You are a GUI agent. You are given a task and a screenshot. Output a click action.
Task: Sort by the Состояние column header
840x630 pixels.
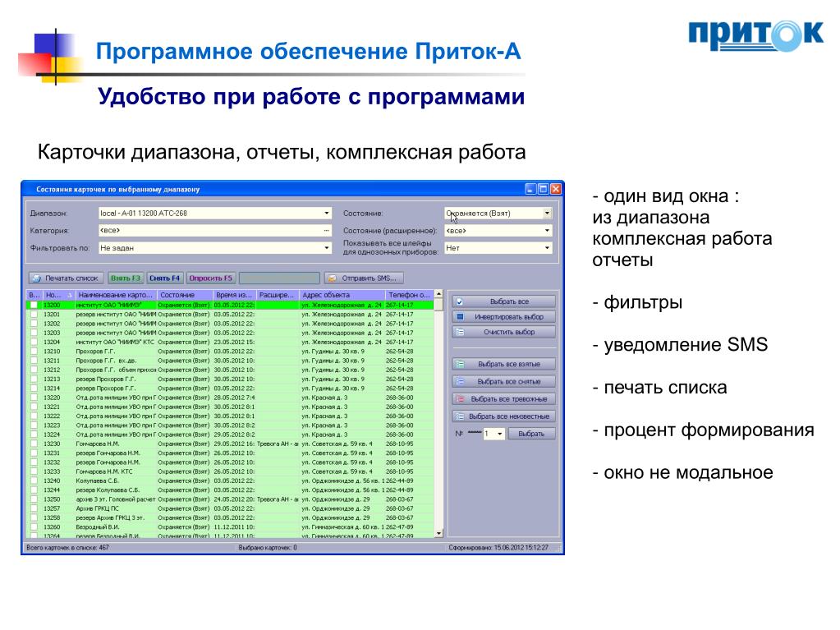(185, 295)
